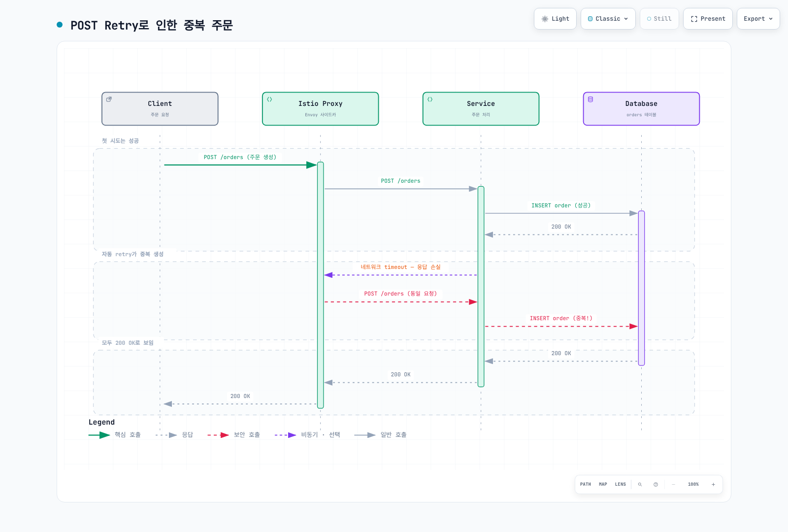Click the blue dot beside the diagram title
Image resolution: width=788 pixels, height=532 pixels.
tap(60, 25)
